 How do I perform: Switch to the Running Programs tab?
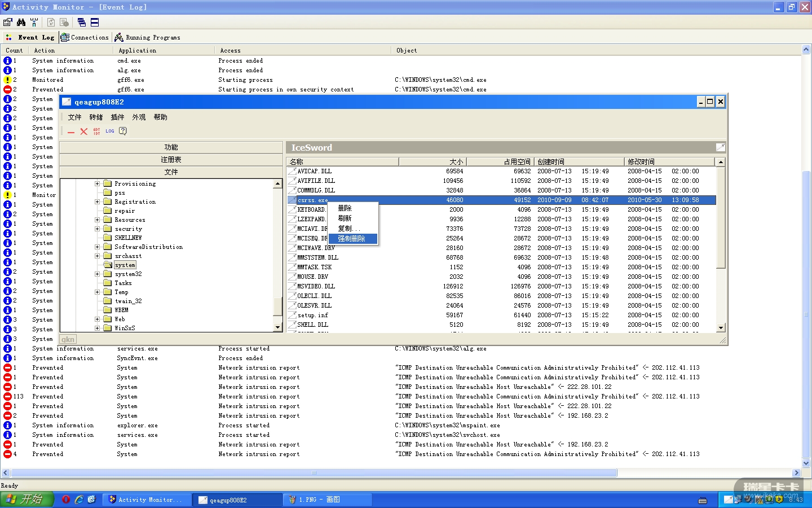tap(148, 37)
